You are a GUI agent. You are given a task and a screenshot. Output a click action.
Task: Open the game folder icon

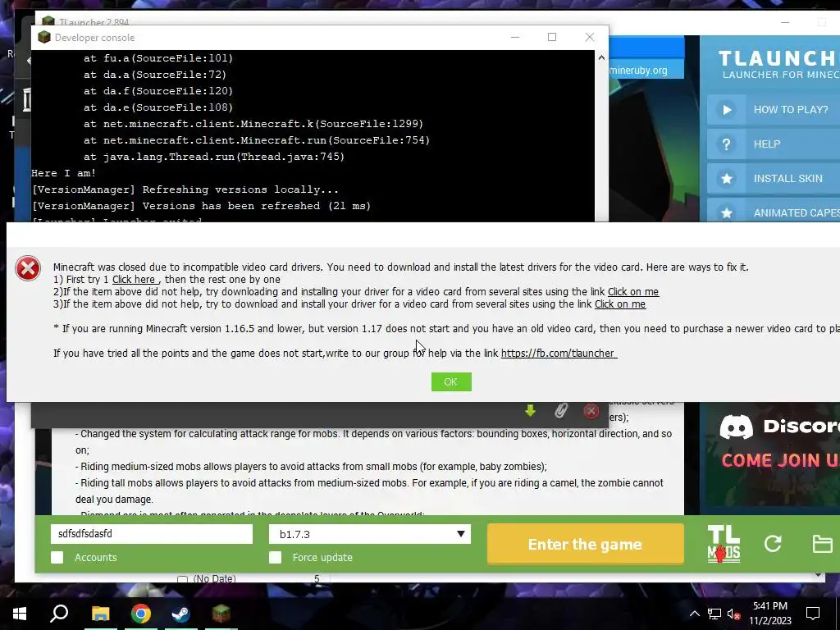822,545
